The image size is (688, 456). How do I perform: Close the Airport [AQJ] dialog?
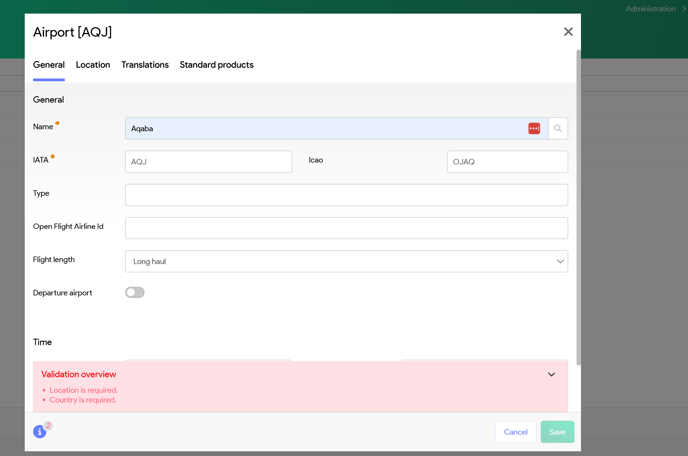(568, 32)
